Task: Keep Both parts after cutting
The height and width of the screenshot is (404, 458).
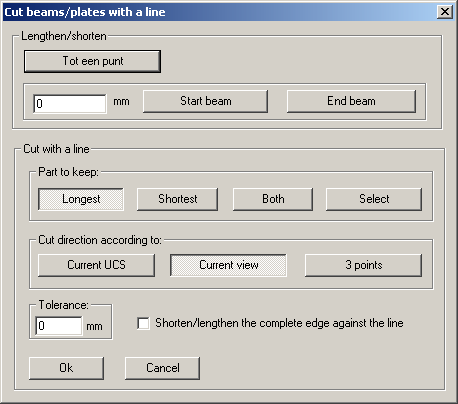Action: click(273, 199)
